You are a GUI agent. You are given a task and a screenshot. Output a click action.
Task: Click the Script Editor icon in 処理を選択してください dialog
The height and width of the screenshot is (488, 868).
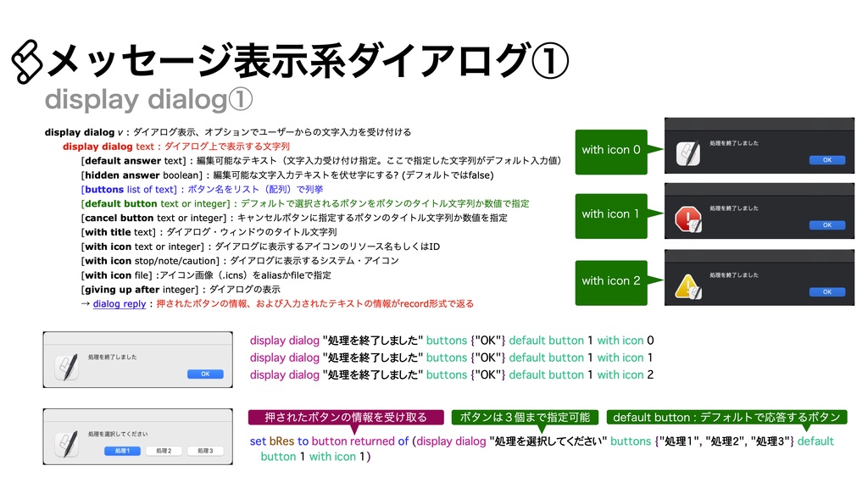pyautogui.click(x=66, y=443)
